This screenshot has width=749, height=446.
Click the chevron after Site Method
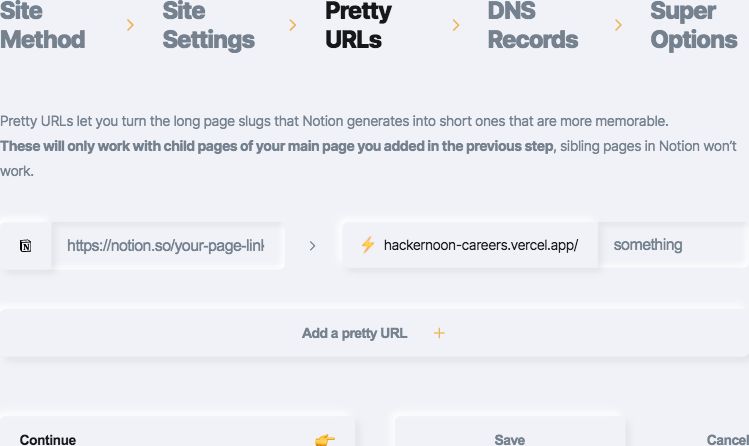click(x=130, y=25)
